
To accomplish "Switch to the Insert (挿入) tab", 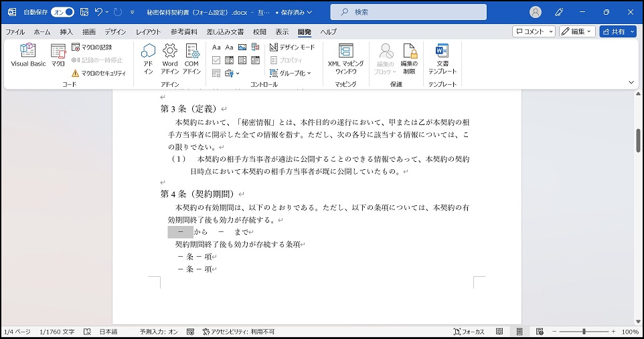I will click(x=66, y=31).
